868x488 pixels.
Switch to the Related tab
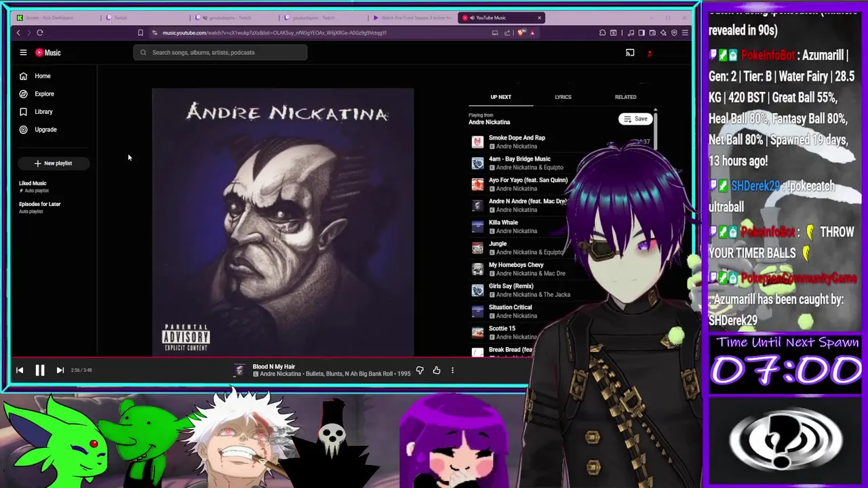tap(625, 97)
